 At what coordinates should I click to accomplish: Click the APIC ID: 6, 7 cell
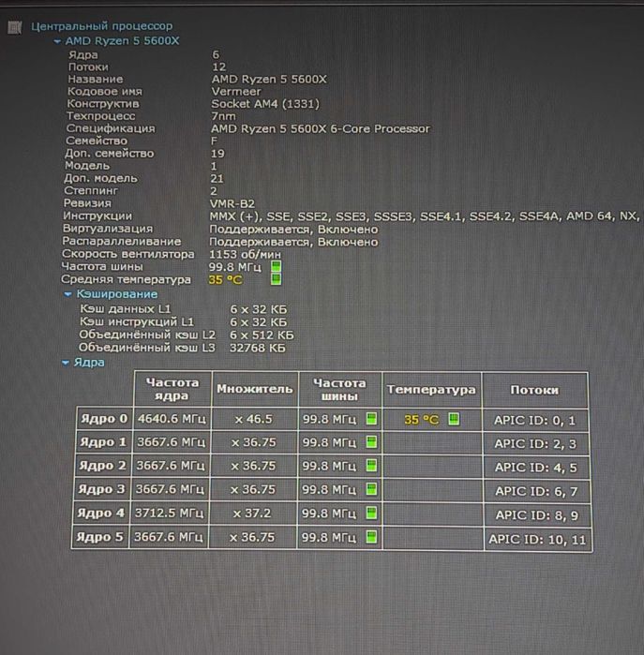click(x=536, y=492)
